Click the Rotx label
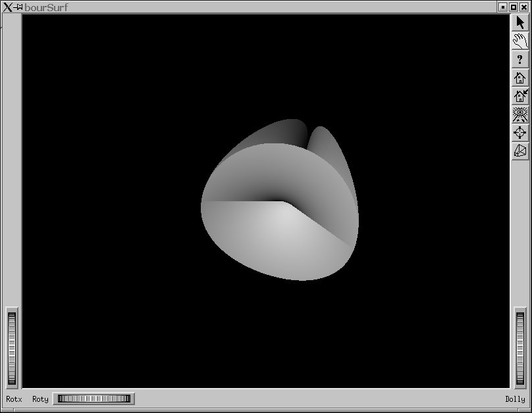Image resolution: width=532 pixels, height=413 pixels. click(x=14, y=399)
